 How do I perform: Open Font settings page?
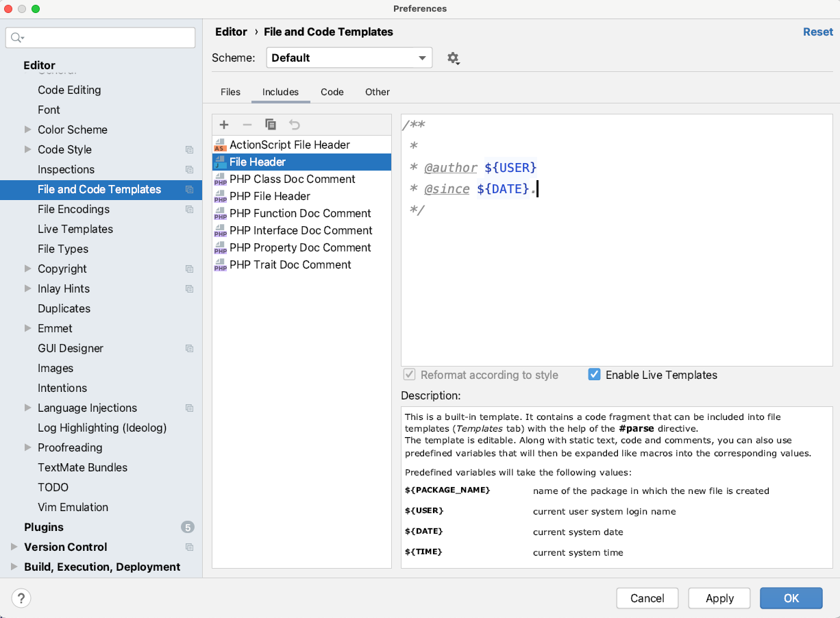49,110
